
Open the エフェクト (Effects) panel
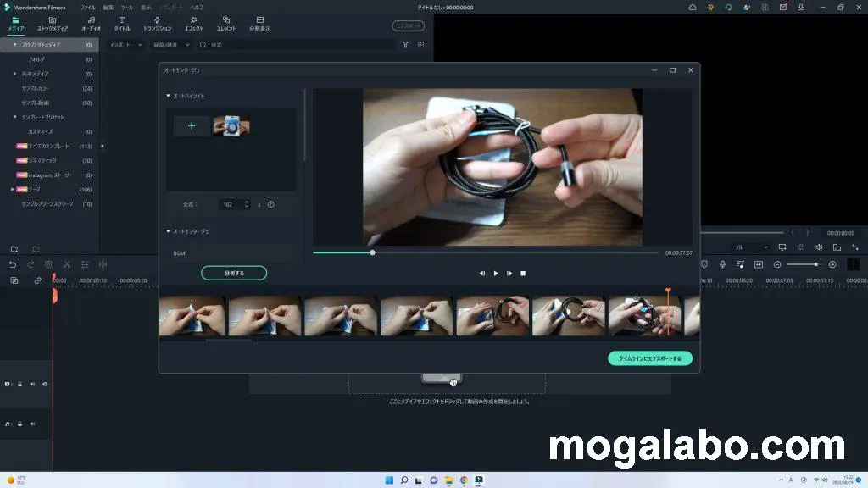[x=194, y=23]
